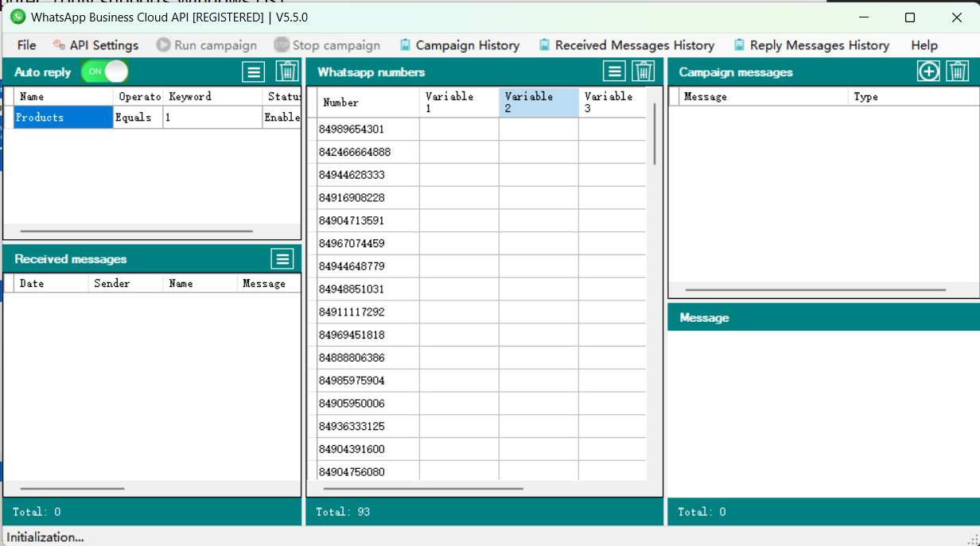This screenshot has height=546, width=980.
Task: Click the Auto reply horizontal scrollbar
Action: click(135, 231)
